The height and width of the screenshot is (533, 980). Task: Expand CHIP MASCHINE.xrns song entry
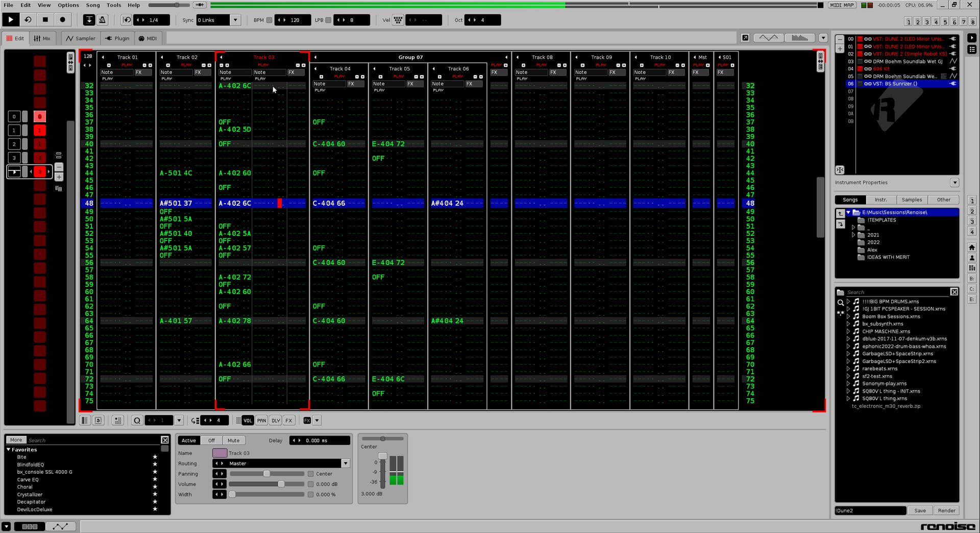[x=848, y=331]
